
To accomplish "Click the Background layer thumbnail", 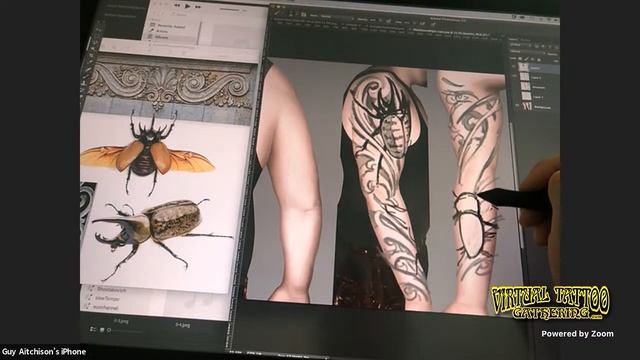I will pyautogui.click(x=527, y=106).
